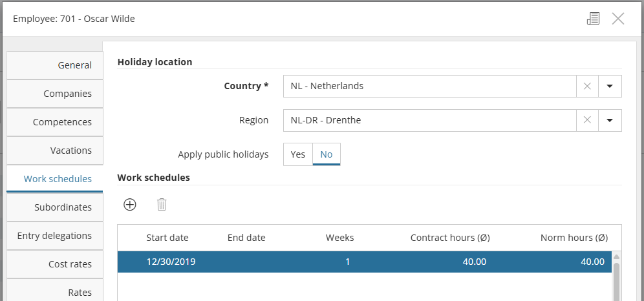This screenshot has width=644, height=301.
Task: Open the report document icon in header
Action: click(x=593, y=19)
